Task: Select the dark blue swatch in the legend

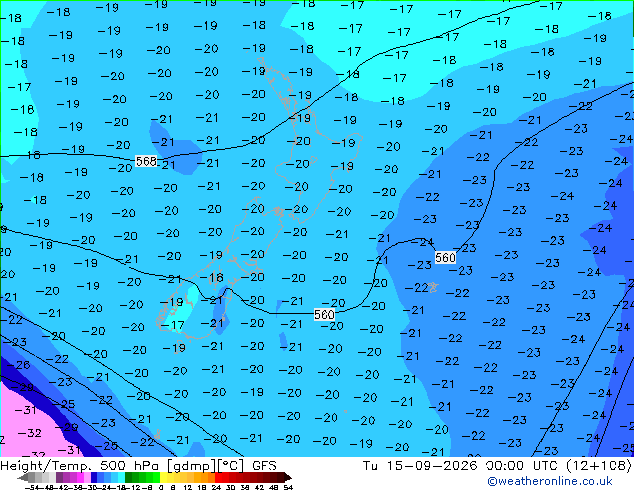Action: pos(94,477)
